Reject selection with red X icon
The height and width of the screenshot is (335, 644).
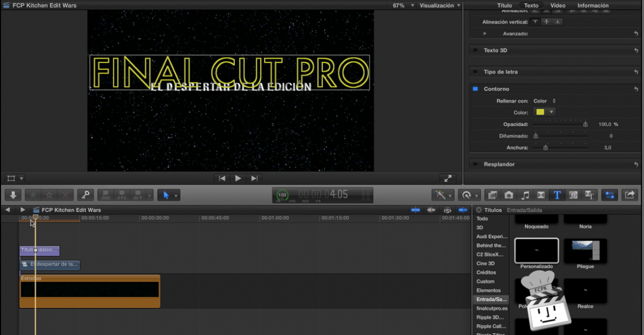click(65, 195)
